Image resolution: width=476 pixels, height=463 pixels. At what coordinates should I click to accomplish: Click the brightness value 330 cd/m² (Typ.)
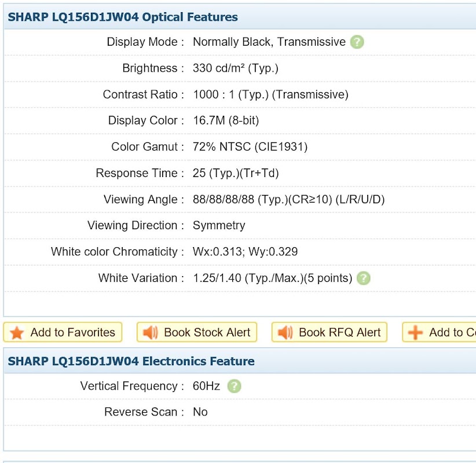[235, 68]
